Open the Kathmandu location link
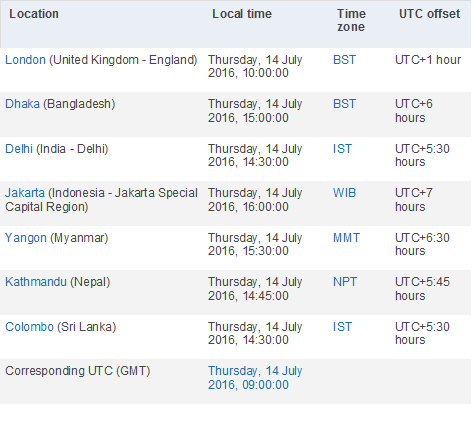The height and width of the screenshot is (430, 475). tap(36, 282)
